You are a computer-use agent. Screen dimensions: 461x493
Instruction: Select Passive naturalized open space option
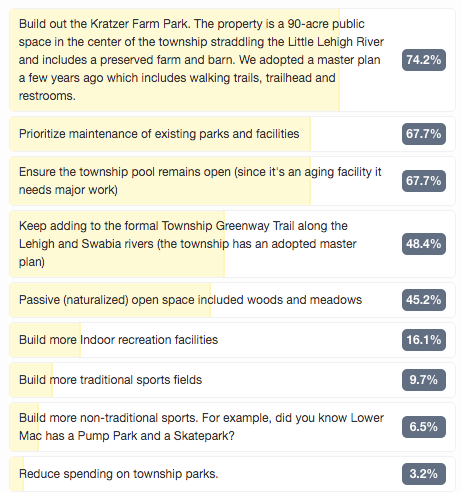(232, 300)
